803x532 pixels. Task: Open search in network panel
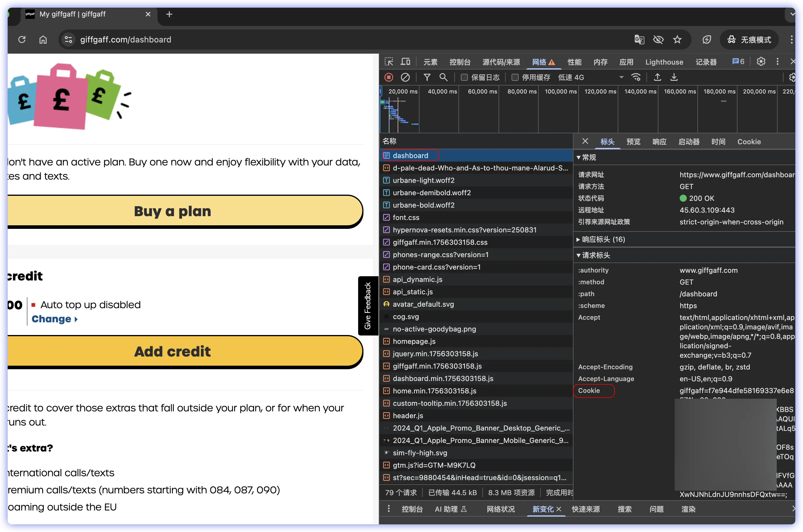point(443,77)
